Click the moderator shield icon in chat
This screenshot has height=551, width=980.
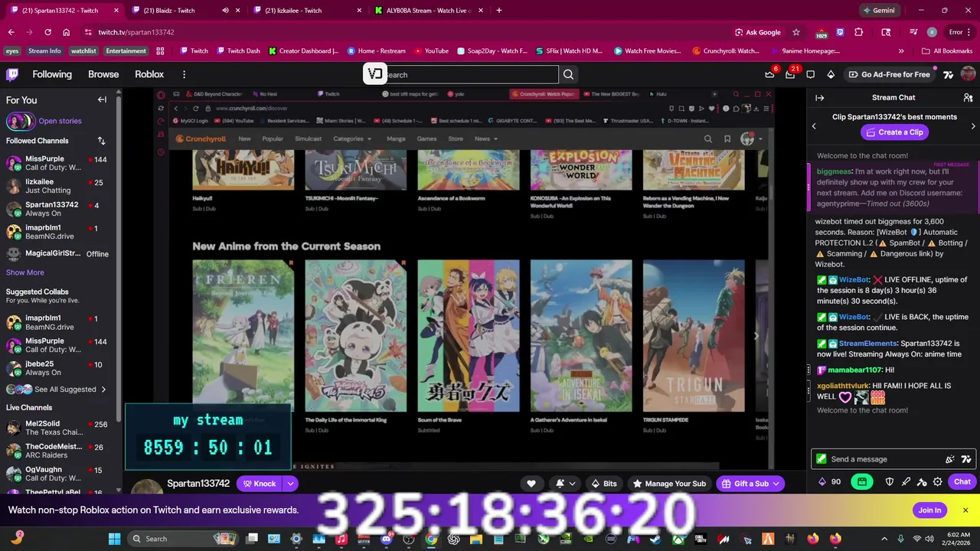click(890, 482)
